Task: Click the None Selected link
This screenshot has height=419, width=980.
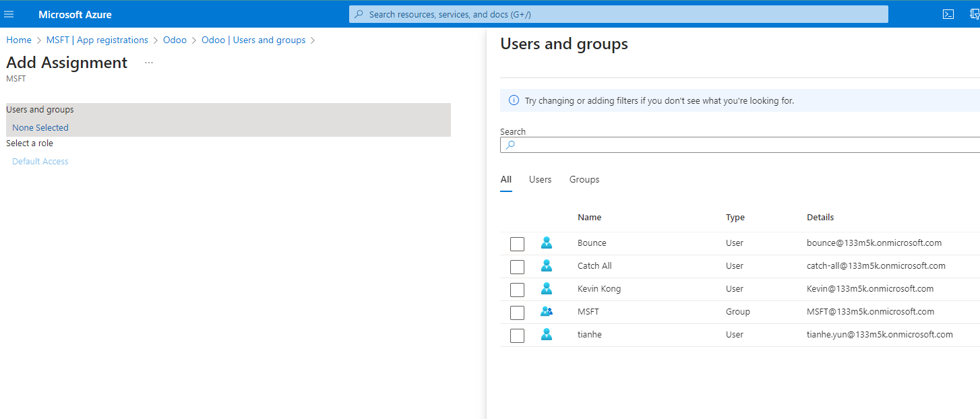Action: pyautogui.click(x=40, y=127)
